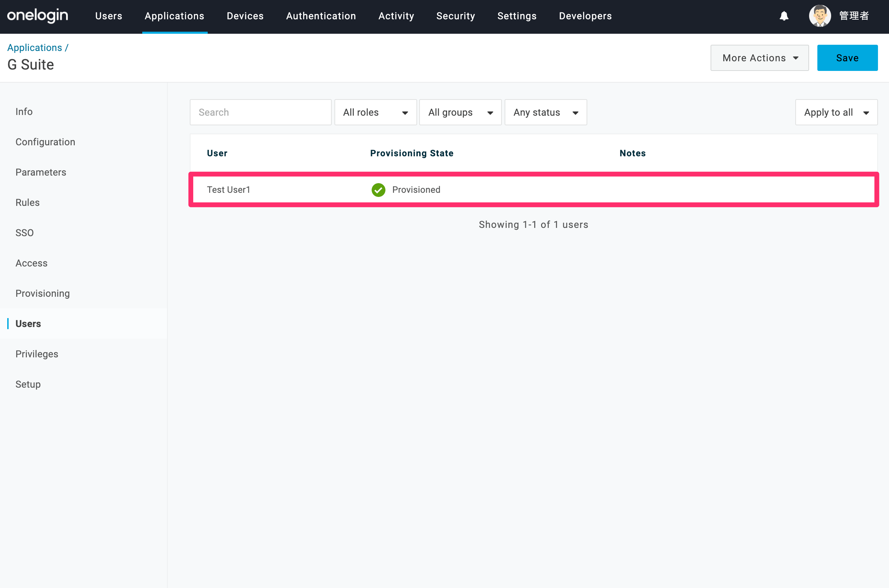
Task: Open the Users top navigation menu
Action: [109, 16]
